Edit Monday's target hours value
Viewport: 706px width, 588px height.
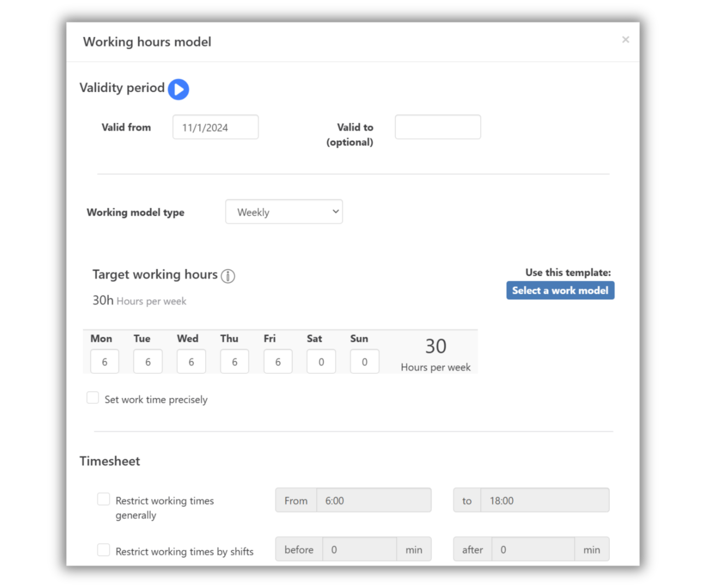pos(104,362)
